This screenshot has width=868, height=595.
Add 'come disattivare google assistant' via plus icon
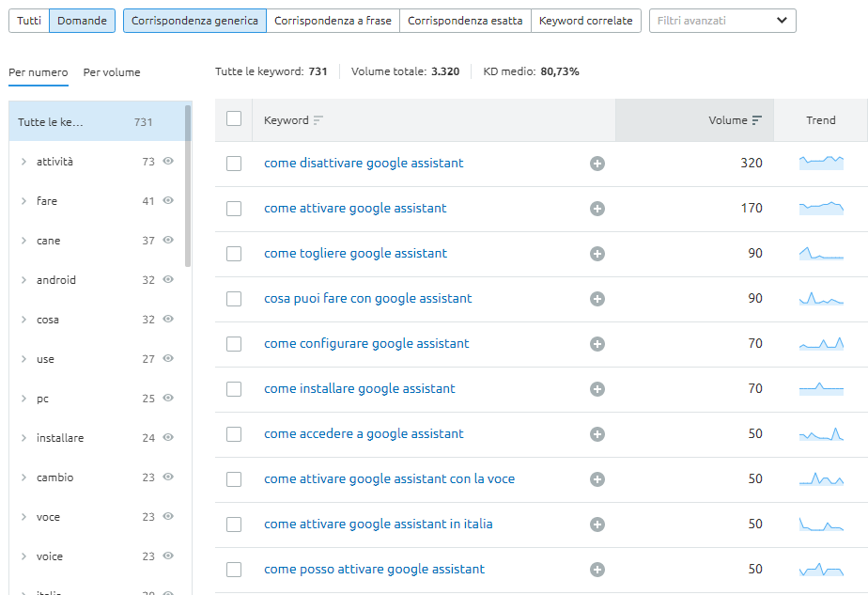coord(597,164)
